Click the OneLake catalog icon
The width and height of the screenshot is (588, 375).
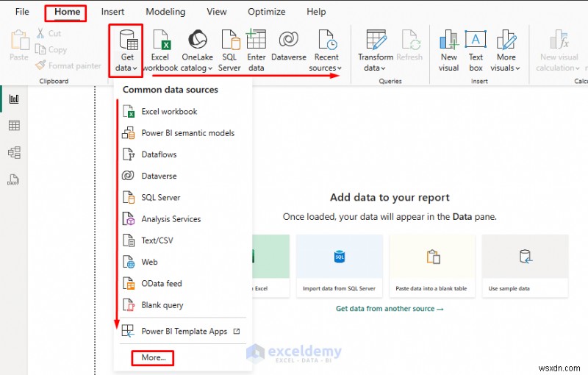click(x=198, y=39)
